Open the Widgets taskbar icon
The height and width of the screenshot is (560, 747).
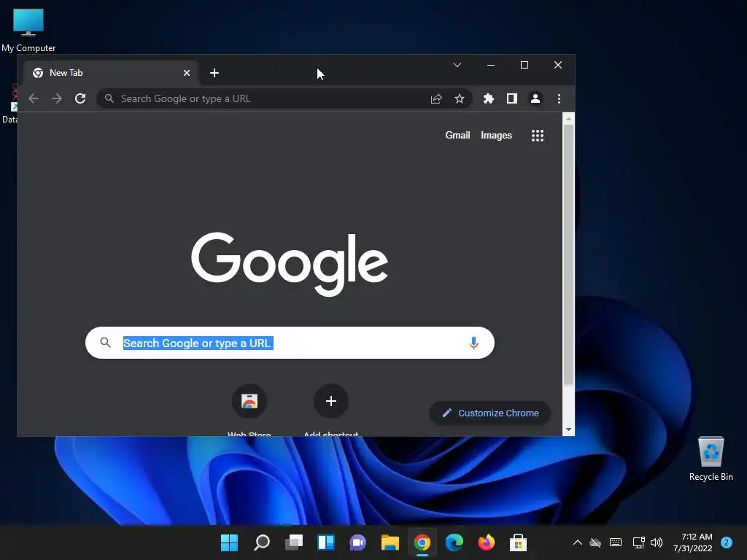point(326,542)
